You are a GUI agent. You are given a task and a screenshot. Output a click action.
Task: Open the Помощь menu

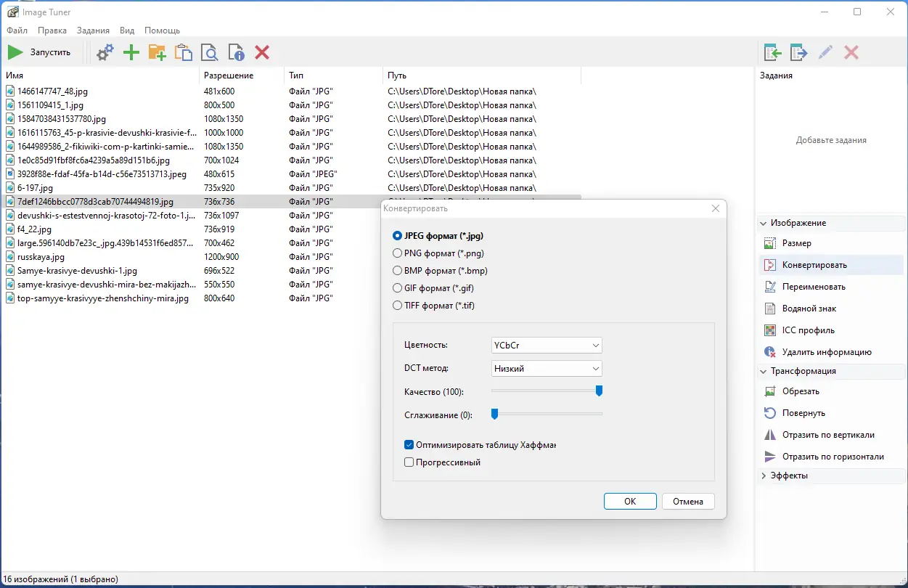(x=163, y=30)
